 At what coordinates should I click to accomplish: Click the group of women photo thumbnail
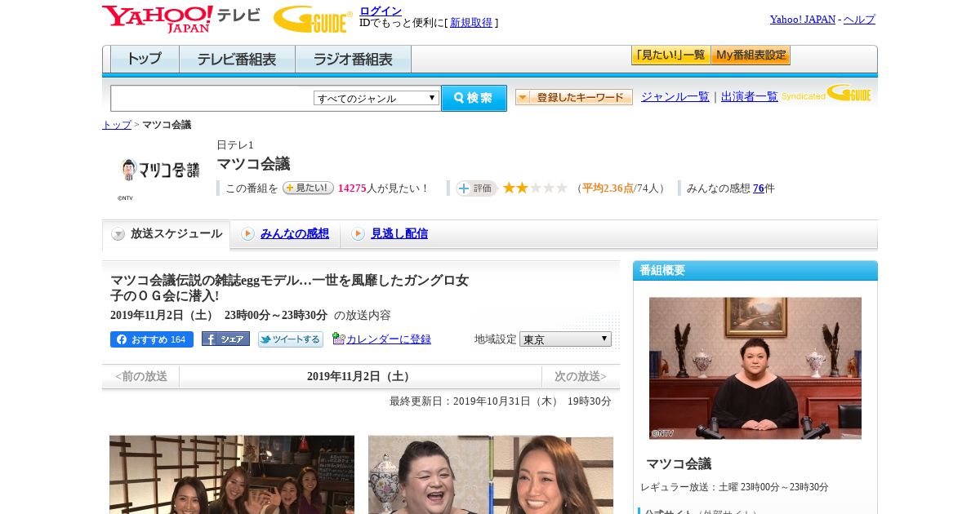(x=232, y=475)
